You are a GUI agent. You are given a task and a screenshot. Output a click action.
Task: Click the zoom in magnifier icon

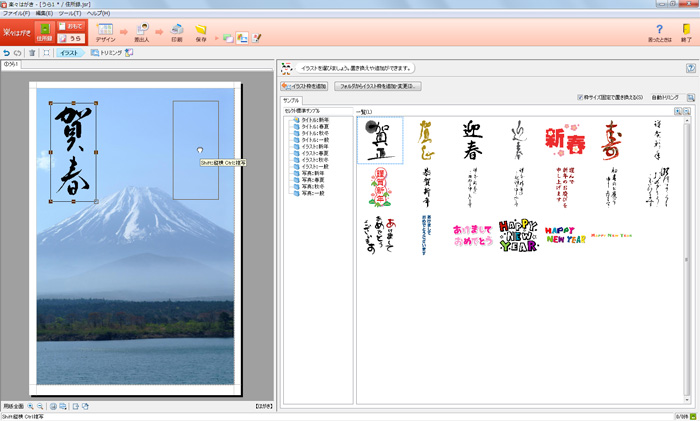[x=30, y=406]
